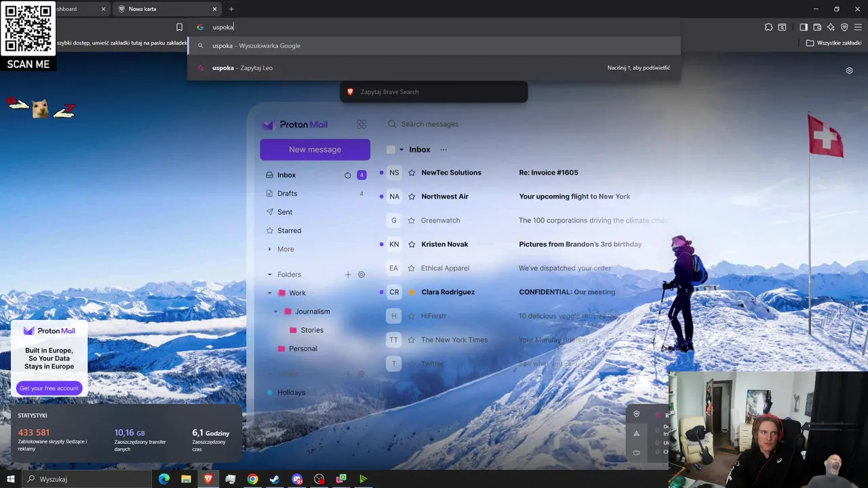Open new tab page customize gear icon
Screen dimensions: 868x488
coord(849,70)
